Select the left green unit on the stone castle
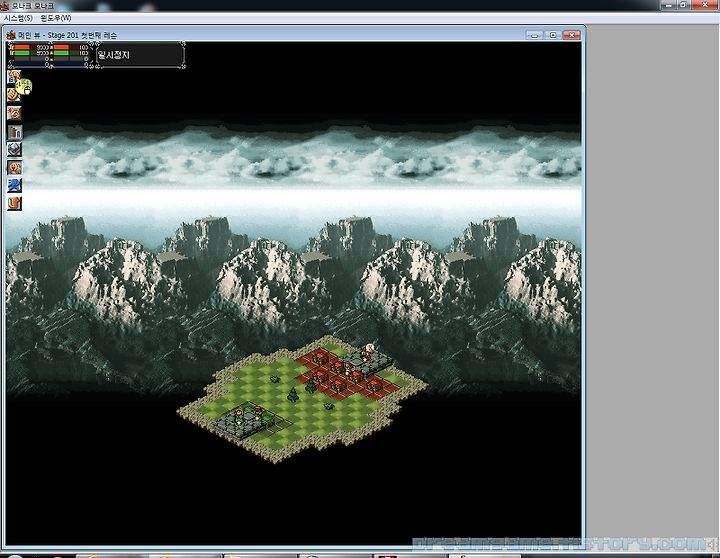Screen dimensions: 720x558 click(x=239, y=417)
